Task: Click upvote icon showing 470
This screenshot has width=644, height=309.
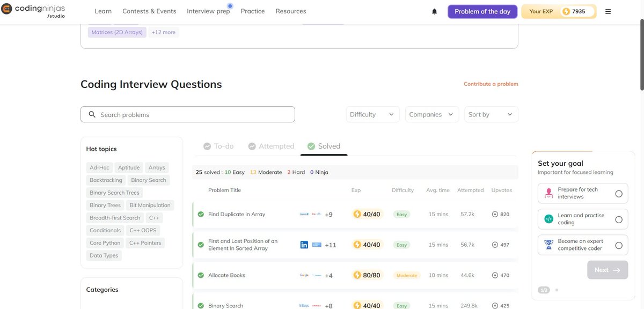Action: pos(495,275)
